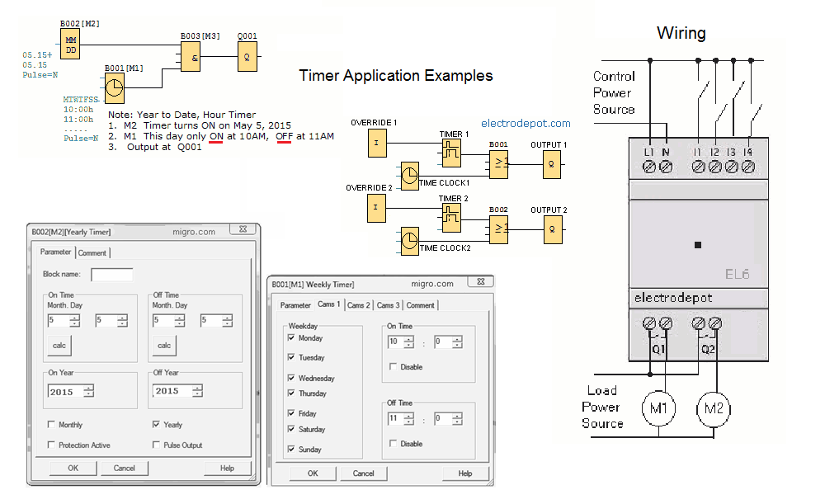Enable the Monthly checkbox

52,425
